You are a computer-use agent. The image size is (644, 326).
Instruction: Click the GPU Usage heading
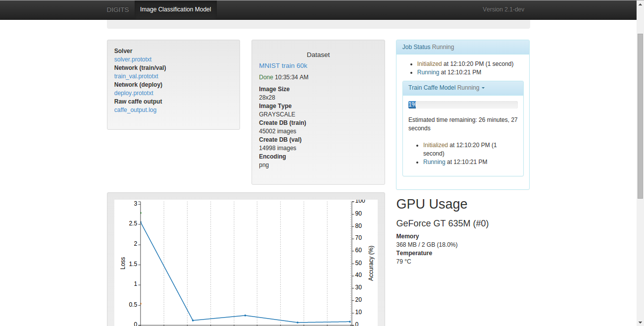(x=432, y=204)
